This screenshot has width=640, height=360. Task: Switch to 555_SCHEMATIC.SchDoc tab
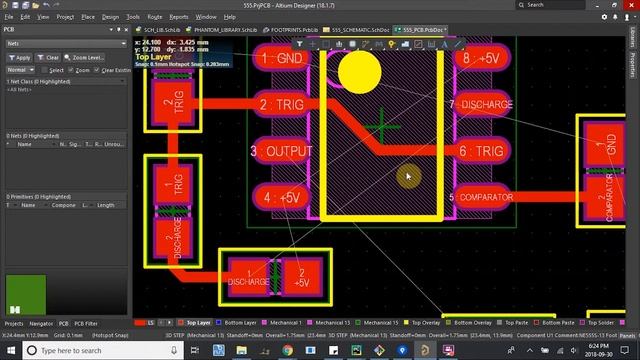tap(356, 30)
